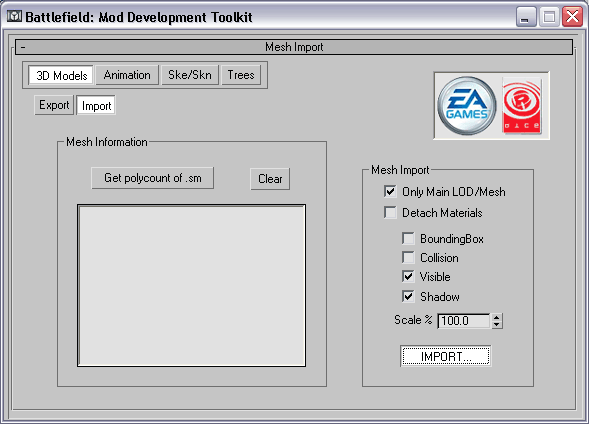This screenshot has width=589, height=424.
Task: Uncheck the Visible checkbox
Action: 408,277
